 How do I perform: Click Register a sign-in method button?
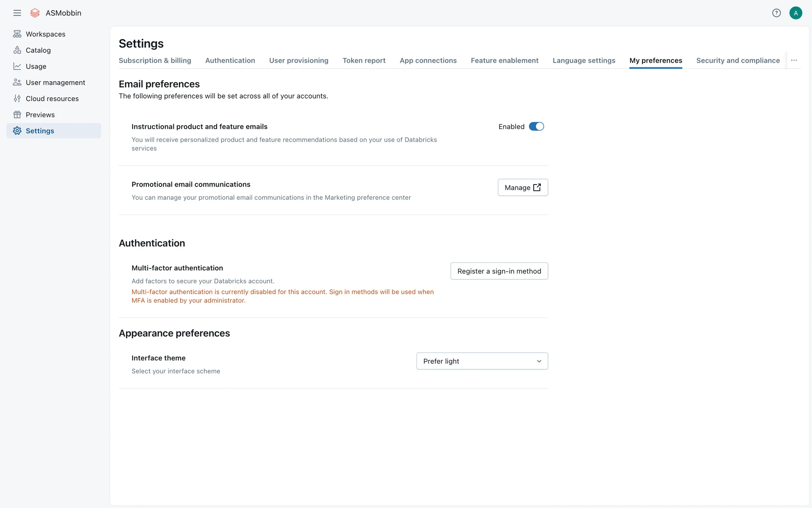[x=499, y=271]
